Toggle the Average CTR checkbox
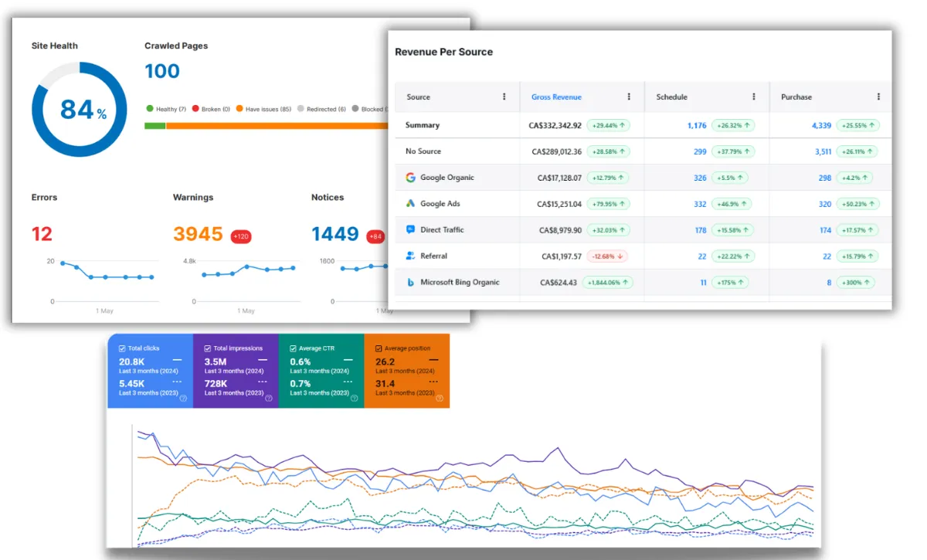This screenshot has height=560, width=927. pos(293,348)
